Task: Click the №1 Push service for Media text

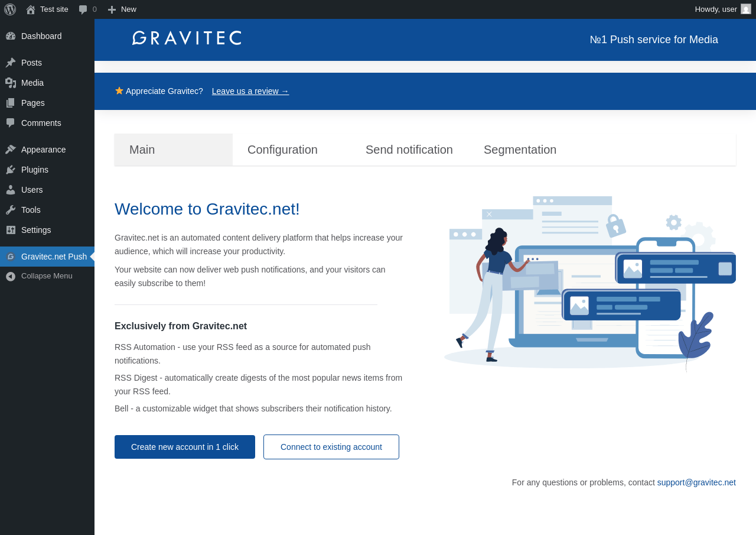Action: [x=654, y=40]
